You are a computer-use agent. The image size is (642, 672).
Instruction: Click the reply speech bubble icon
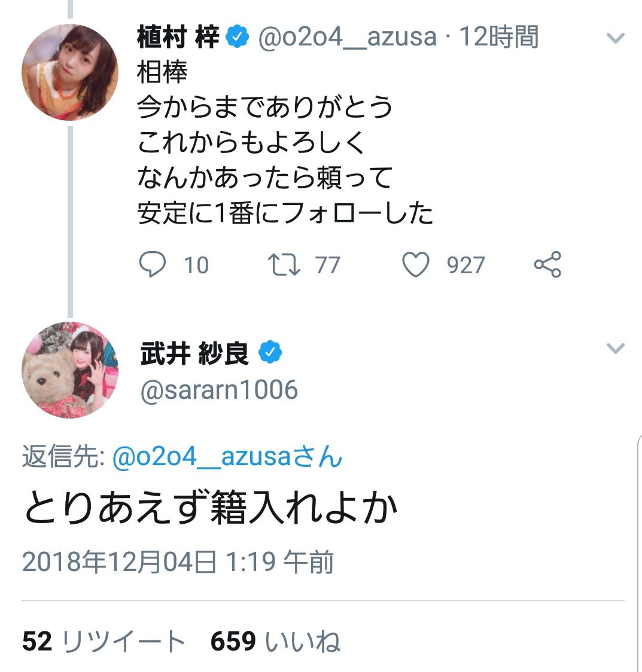tap(152, 265)
